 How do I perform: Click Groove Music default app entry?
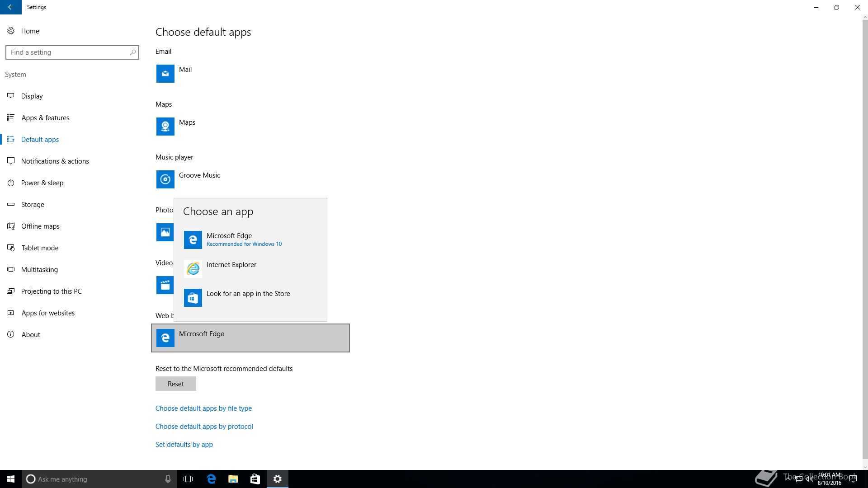pyautogui.click(x=250, y=179)
